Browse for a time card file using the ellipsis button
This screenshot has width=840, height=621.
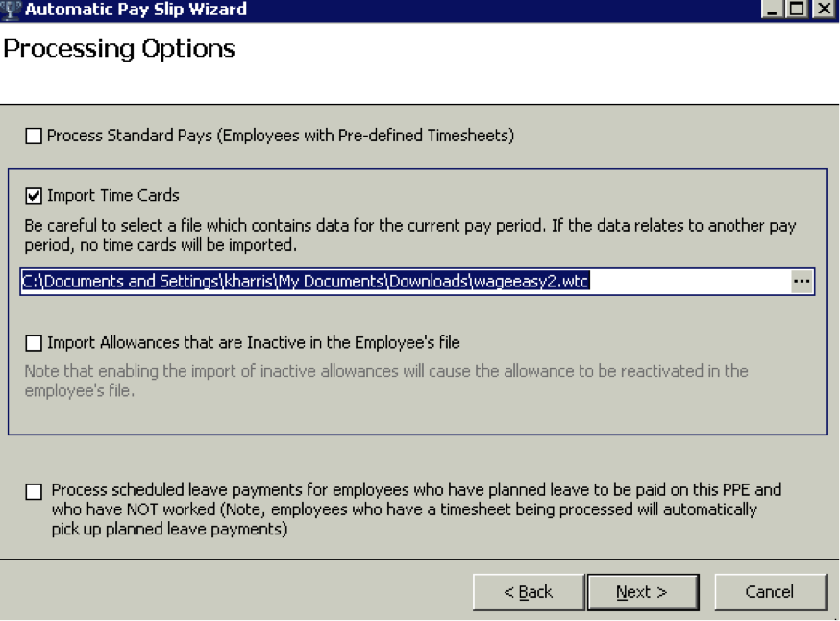click(802, 282)
